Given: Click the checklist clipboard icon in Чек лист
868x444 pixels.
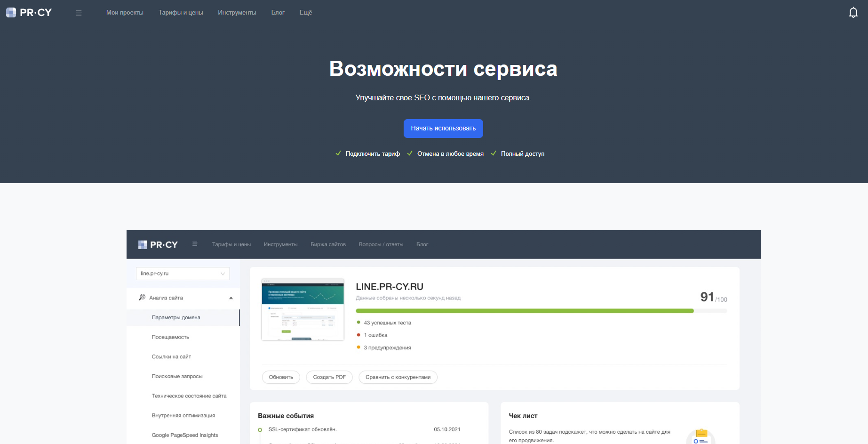Looking at the screenshot, I should pos(701,436).
